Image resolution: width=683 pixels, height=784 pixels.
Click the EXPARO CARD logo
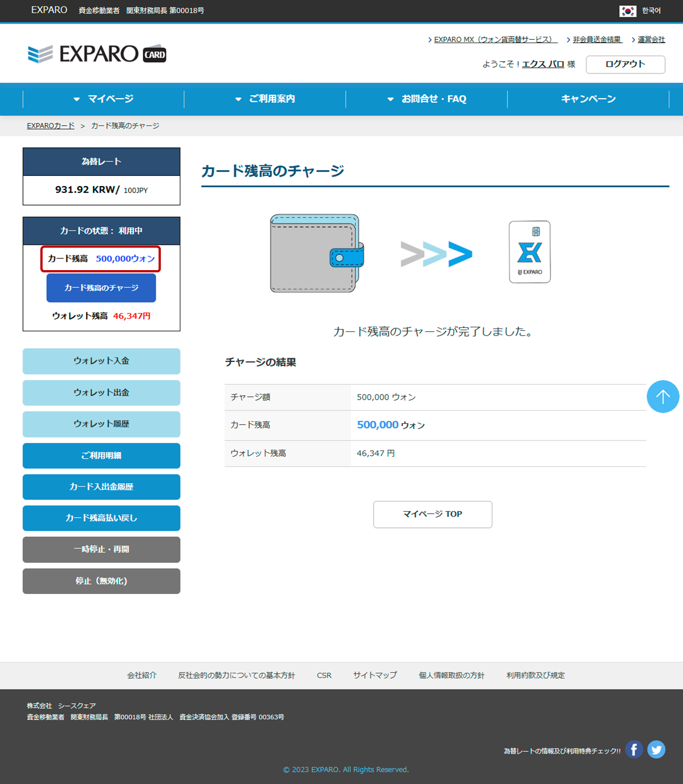click(97, 54)
